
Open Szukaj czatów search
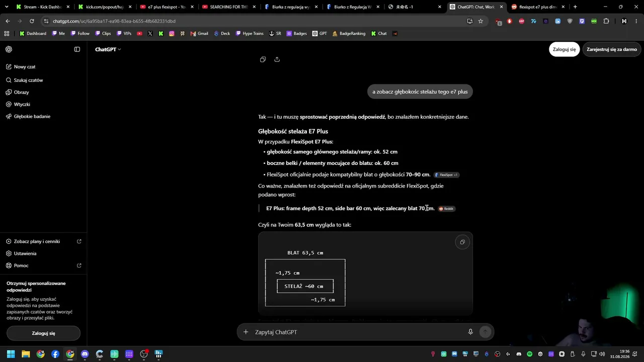coord(43,80)
